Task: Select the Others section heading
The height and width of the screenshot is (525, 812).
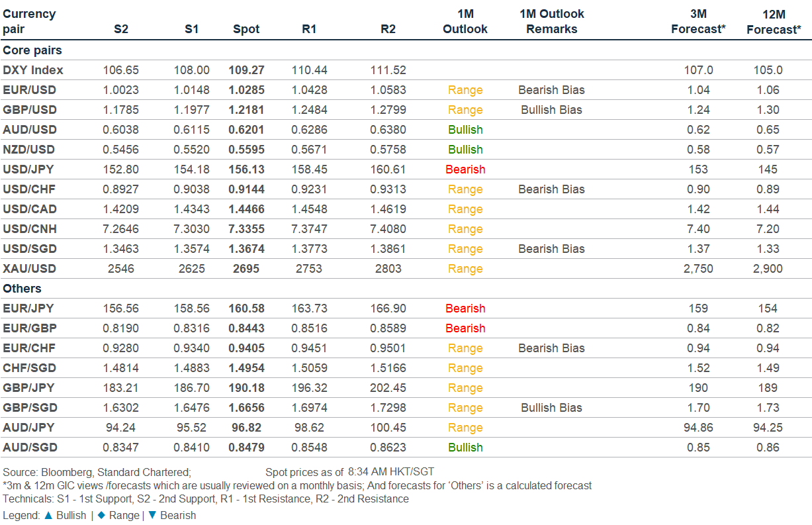Action: pyautogui.click(x=22, y=289)
